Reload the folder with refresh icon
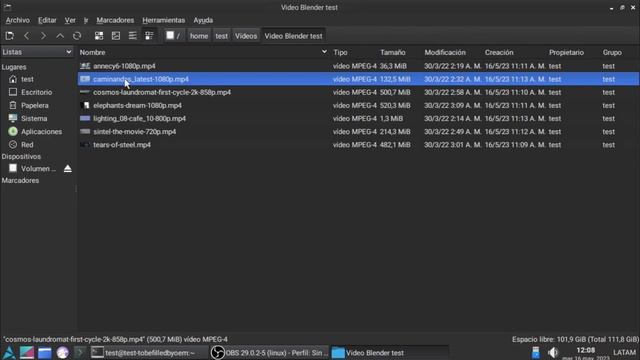640x360 pixels. (x=77, y=36)
